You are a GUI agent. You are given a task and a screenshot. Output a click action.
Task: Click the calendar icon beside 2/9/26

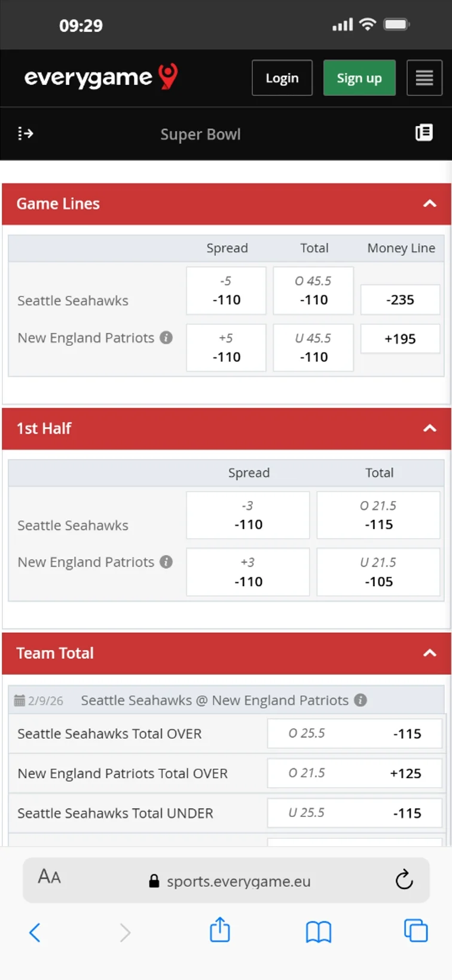(19, 700)
